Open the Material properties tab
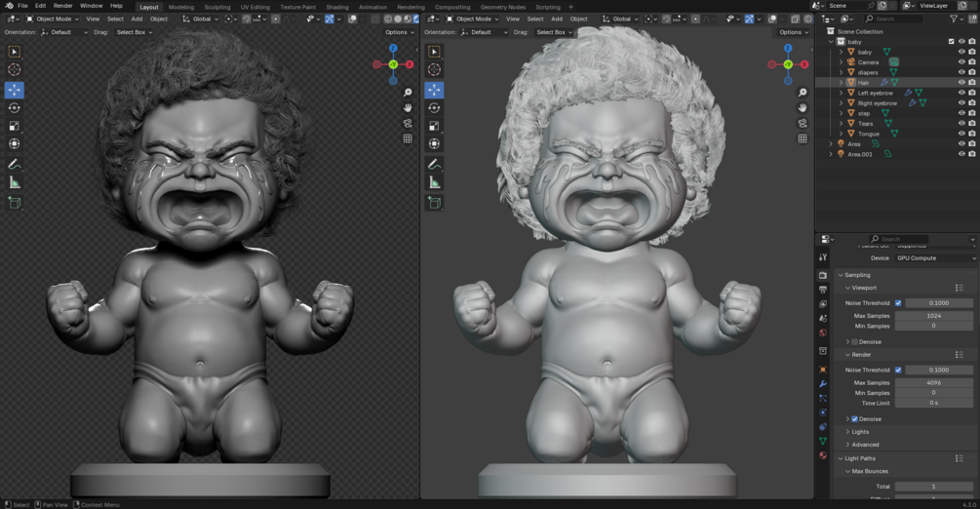The width and height of the screenshot is (980, 509). click(x=823, y=455)
